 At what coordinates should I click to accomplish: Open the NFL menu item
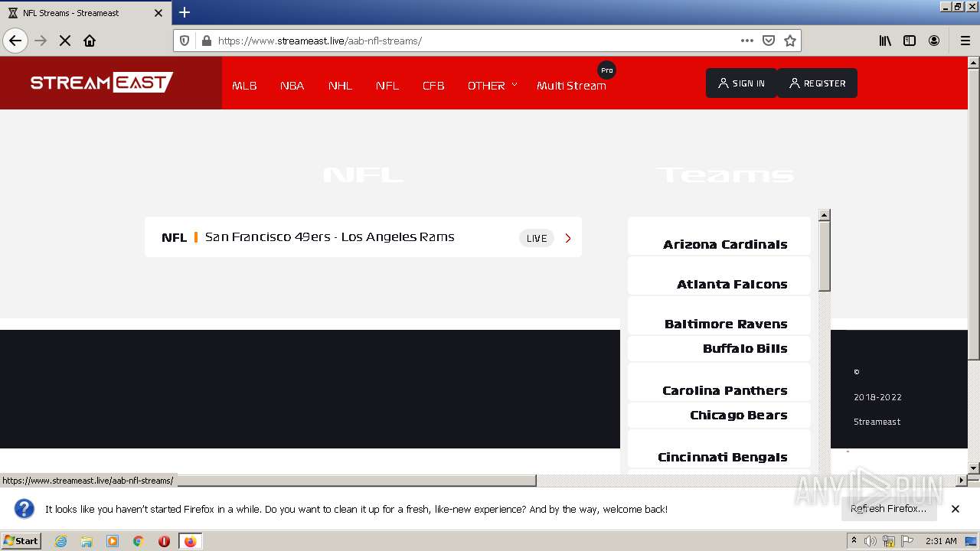pos(387,86)
